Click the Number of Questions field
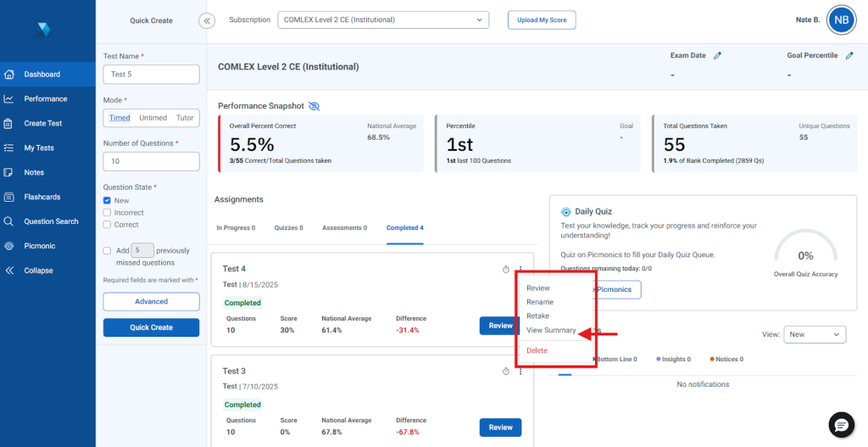The image size is (868, 447). pos(151,161)
